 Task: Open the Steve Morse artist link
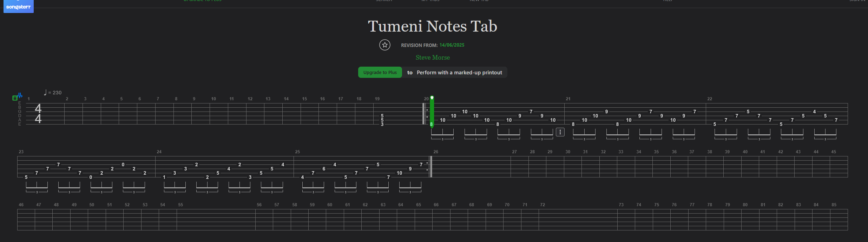click(x=433, y=58)
